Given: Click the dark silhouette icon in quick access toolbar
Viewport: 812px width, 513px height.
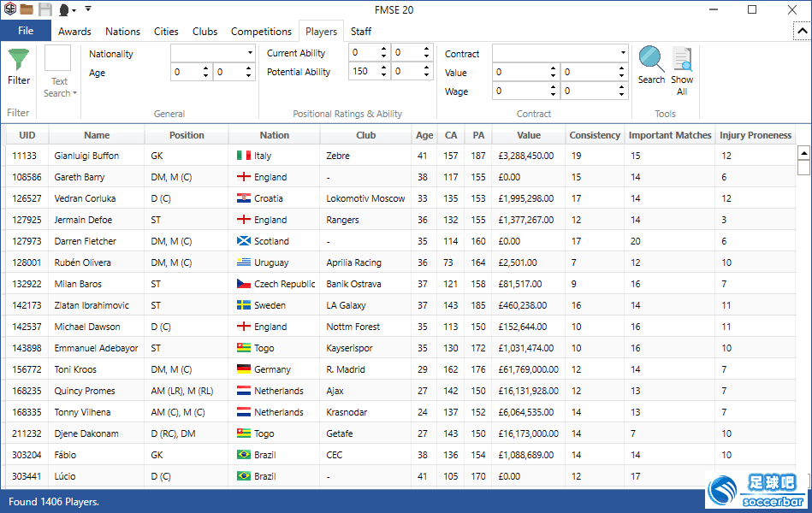Looking at the screenshot, I should coord(64,10).
